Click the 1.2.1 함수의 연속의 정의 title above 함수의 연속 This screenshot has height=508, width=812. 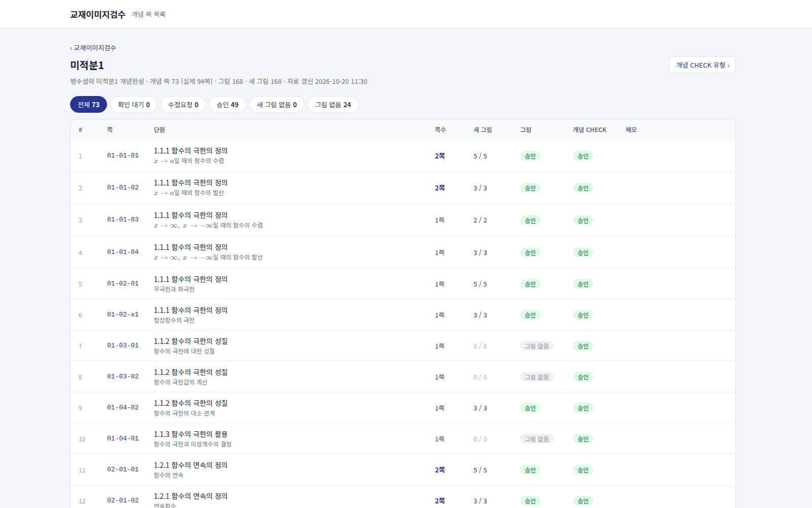click(x=191, y=465)
